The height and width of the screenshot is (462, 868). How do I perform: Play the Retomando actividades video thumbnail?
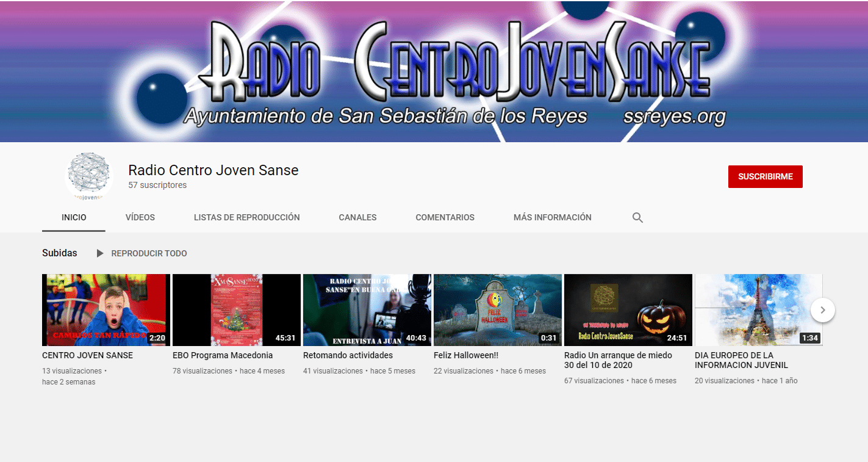[x=367, y=310]
